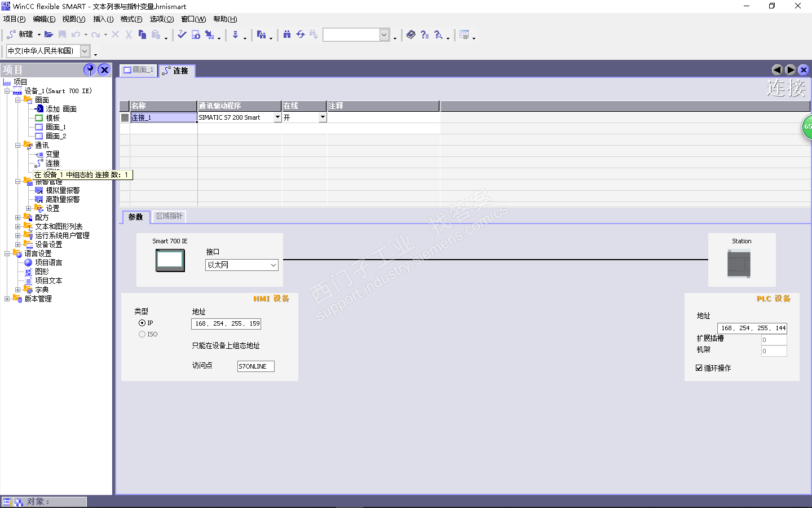Click the Station PLC device image
This screenshot has width=812, height=508.
pyautogui.click(x=739, y=264)
